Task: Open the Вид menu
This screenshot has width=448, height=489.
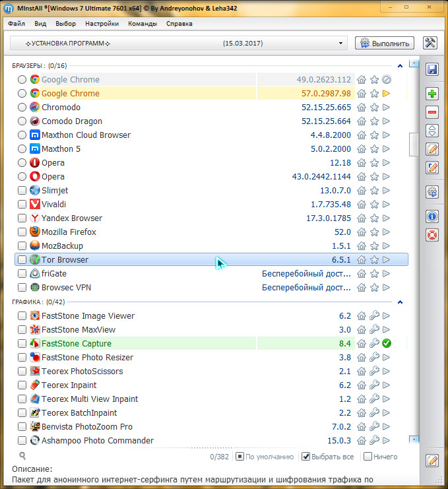Action: tap(40, 23)
